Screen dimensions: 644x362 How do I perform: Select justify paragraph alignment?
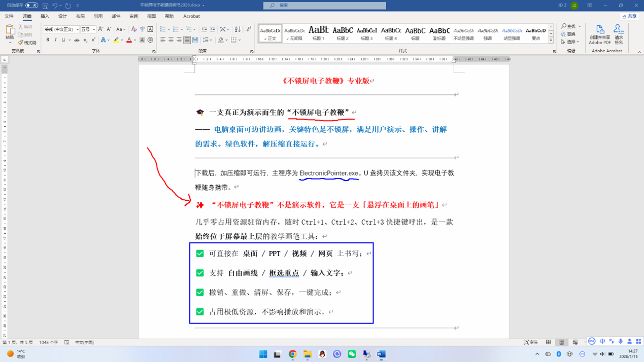pyautogui.click(x=187, y=40)
